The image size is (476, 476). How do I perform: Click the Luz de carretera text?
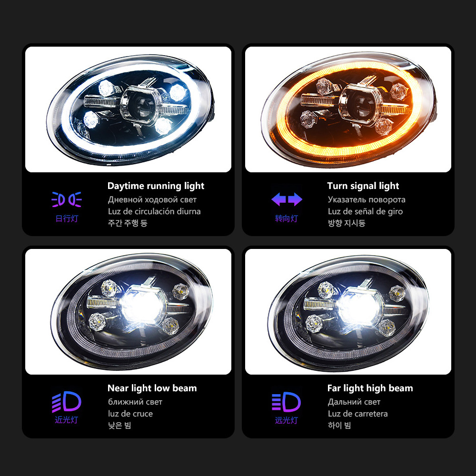point(357,414)
